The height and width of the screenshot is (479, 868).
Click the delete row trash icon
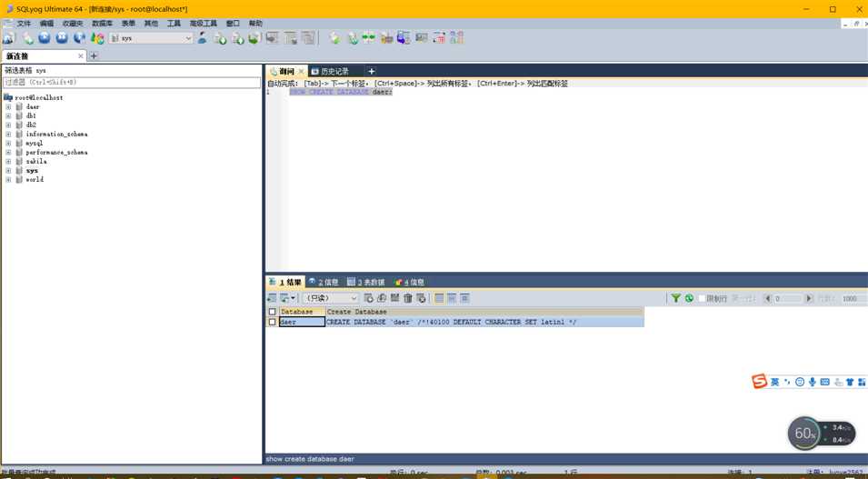(408, 298)
